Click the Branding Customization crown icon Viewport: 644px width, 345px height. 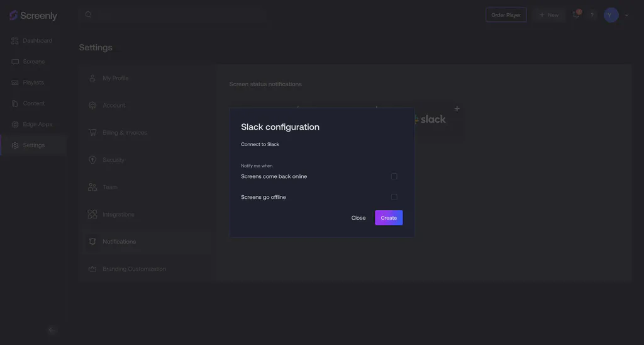pyautogui.click(x=92, y=269)
